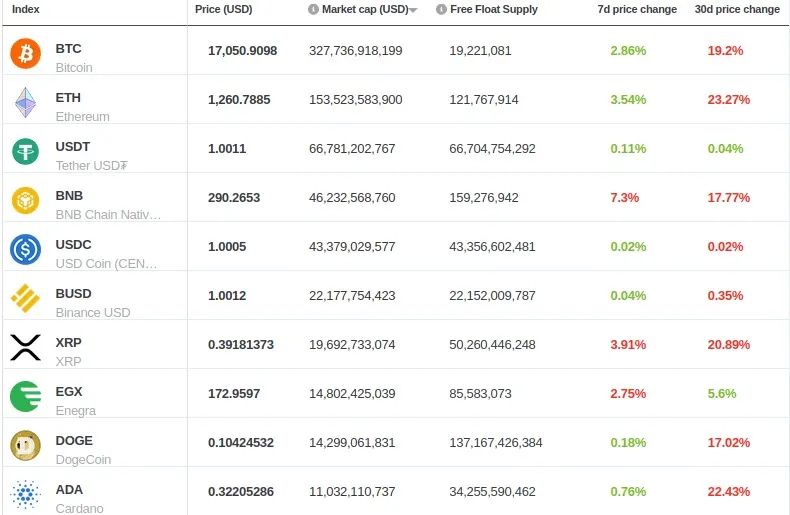Toggle sort arrow beside Market cap (USD)
Viewport: 790px width, 515px height.
coord(413,10)
